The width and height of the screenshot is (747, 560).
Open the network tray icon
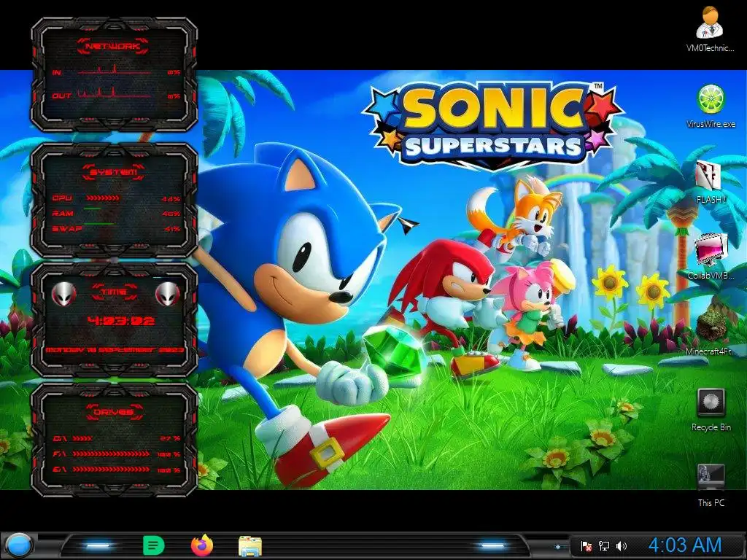(x=603, y=545)
